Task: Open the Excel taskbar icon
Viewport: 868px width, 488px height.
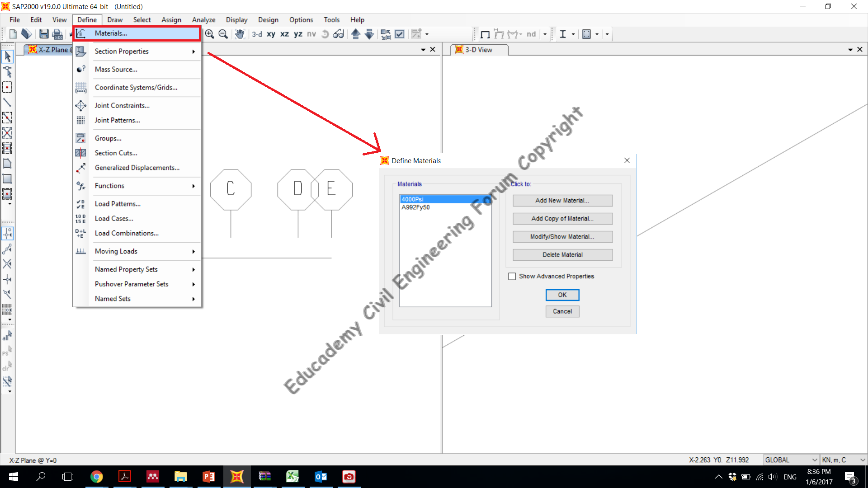Action: click(292, 477)
